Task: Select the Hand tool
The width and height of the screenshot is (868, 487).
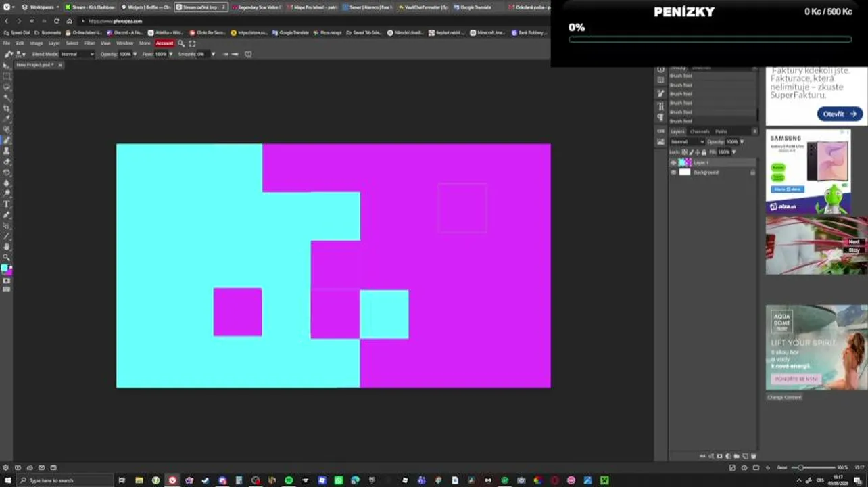Action: (x=7, y=246)
